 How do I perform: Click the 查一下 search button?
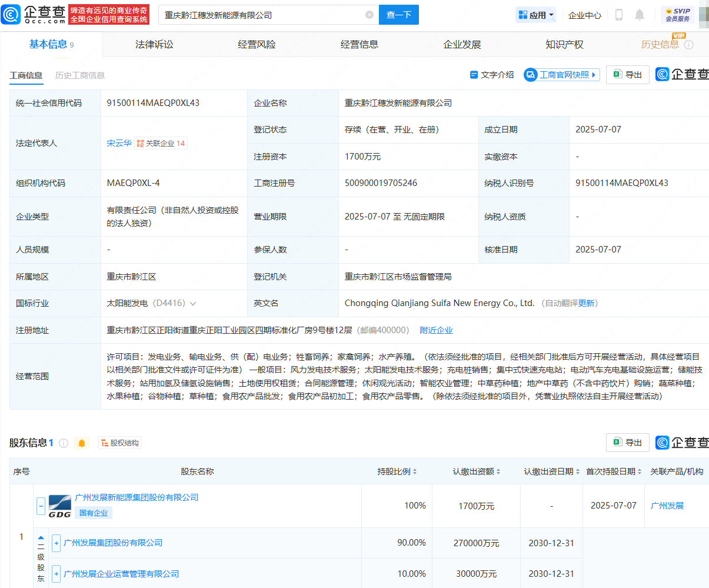399,15
